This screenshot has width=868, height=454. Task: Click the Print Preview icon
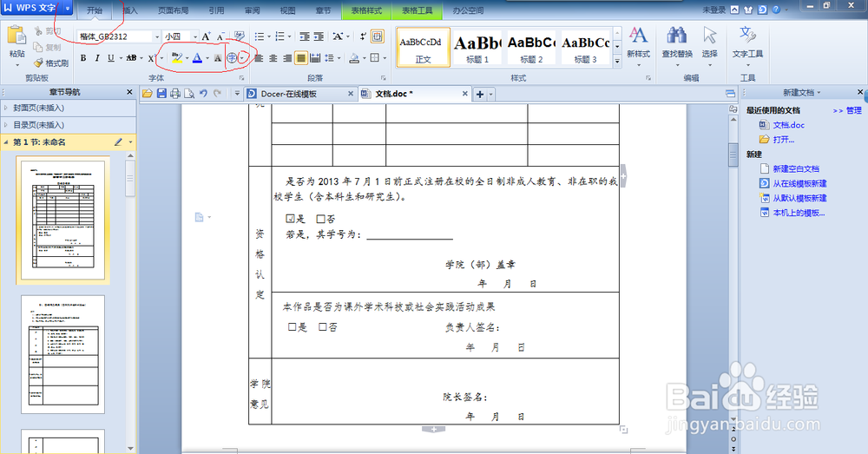(189, 94)
